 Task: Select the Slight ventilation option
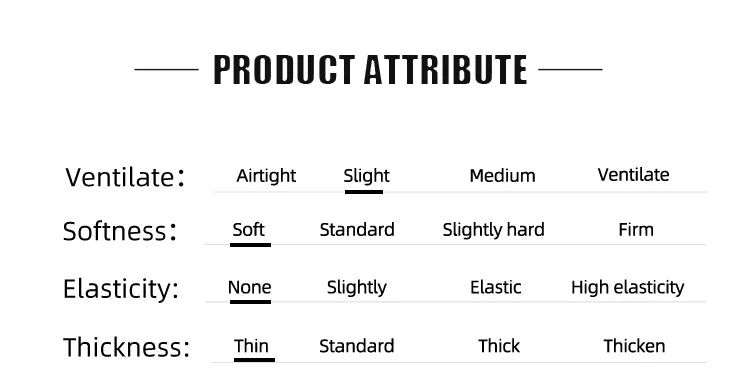(366, 176)
